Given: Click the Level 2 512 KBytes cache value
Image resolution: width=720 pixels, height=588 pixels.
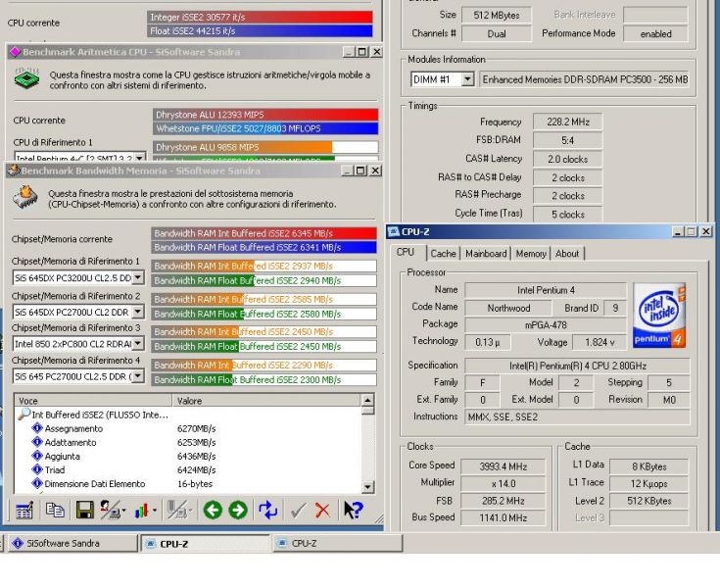Looking at the screenshot, I should 648,501.
